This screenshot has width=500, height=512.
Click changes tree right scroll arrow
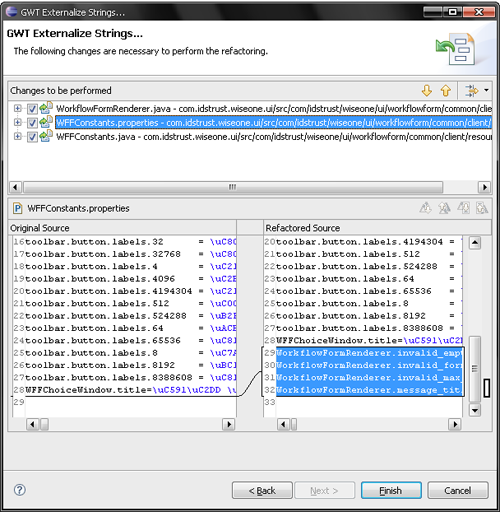pyautogui.click(x=484, y=187)
